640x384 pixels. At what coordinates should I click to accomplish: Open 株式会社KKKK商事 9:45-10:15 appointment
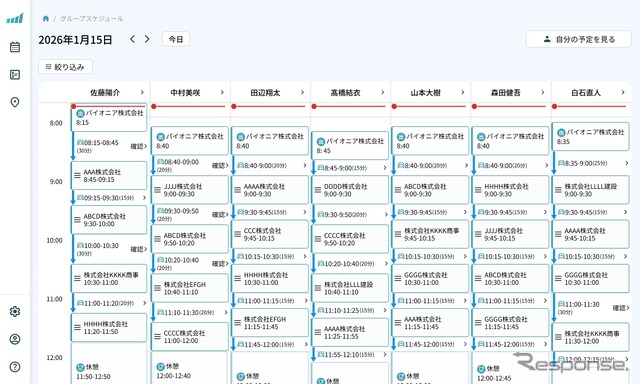pyautogui.click(x=430, y=234)
